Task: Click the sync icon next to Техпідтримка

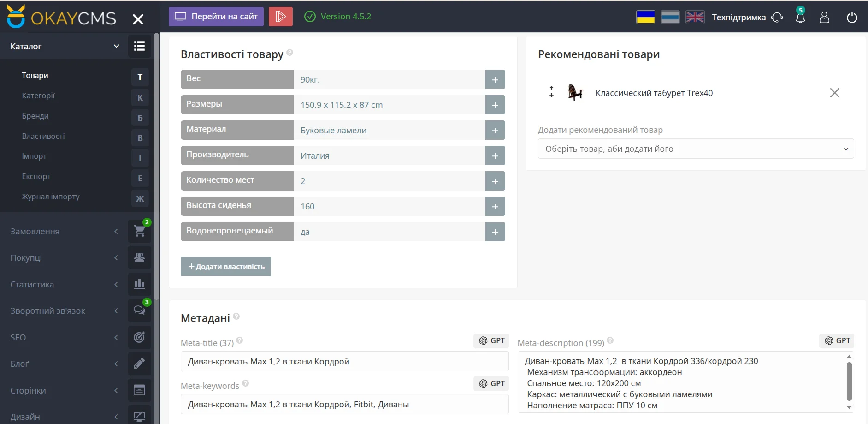Action: click(778, 17)
